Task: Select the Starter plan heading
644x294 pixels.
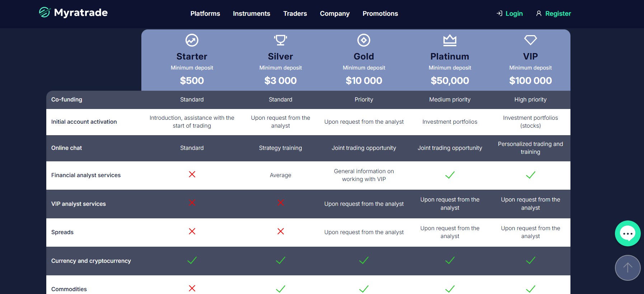Action: point(192,57)
